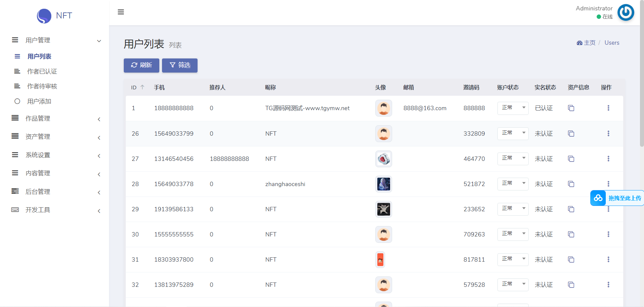644x307 pixels.
Task: Open account status dropdown for user 1
Action: pos(513,108)
